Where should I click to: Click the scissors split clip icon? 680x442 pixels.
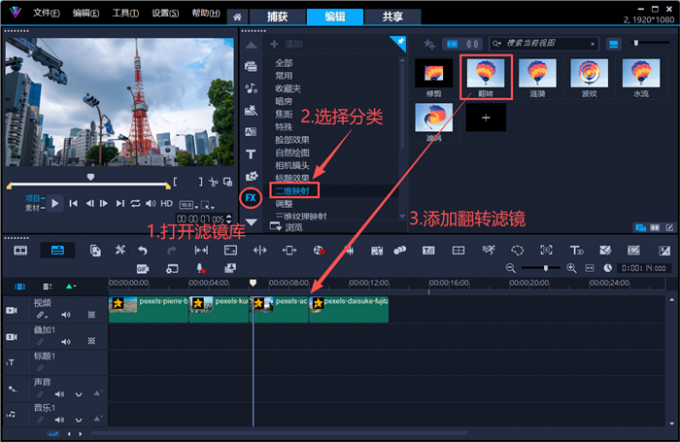click(x=212, y=182)
